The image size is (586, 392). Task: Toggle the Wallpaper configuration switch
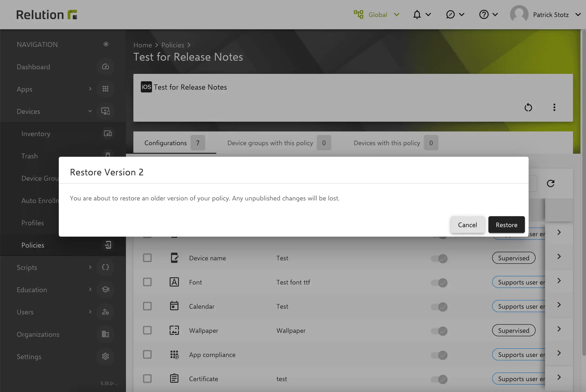point(439,331)
